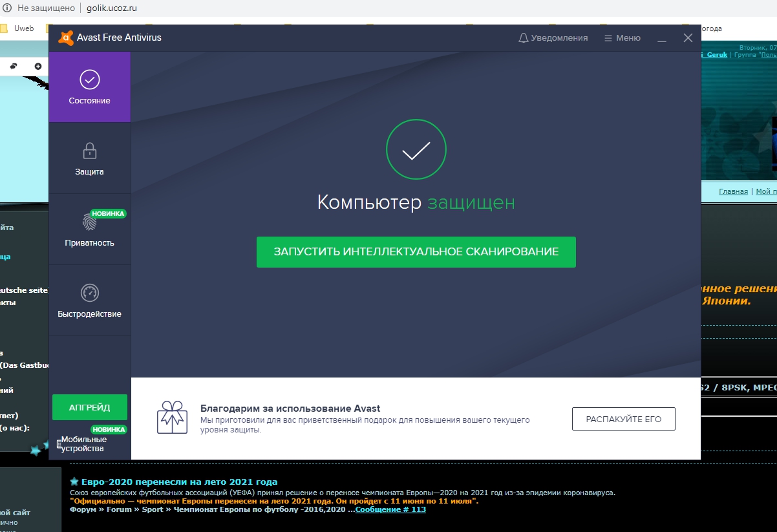Click the РАСПАКУЙТЕ ЕГО button

coord(624,419)
